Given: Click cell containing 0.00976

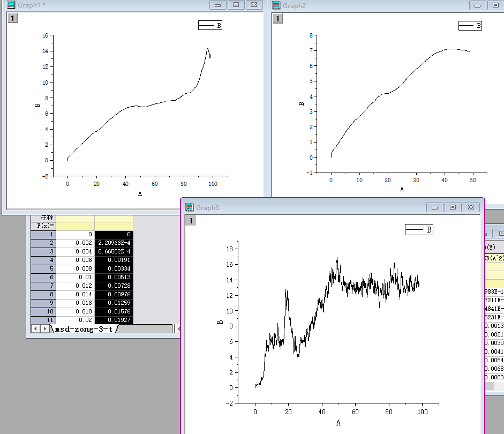Looking at the screenshot, I should point(114,294).
